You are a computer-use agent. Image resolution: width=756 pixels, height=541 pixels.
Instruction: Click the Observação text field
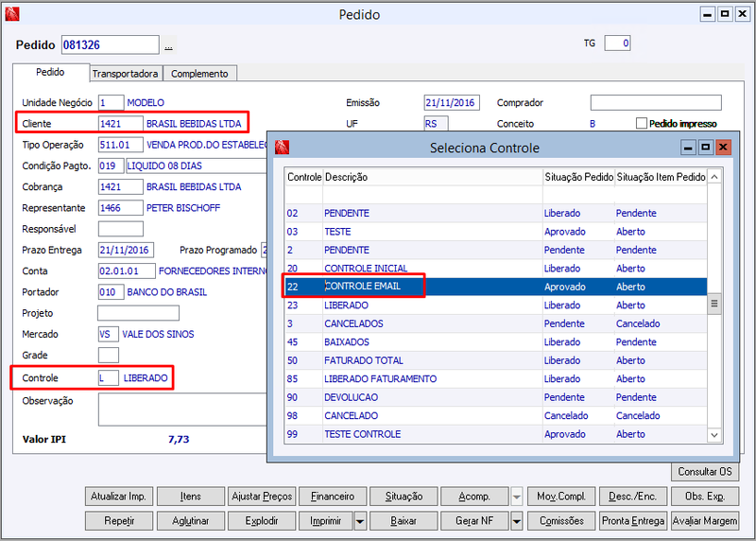click(182, 410)
